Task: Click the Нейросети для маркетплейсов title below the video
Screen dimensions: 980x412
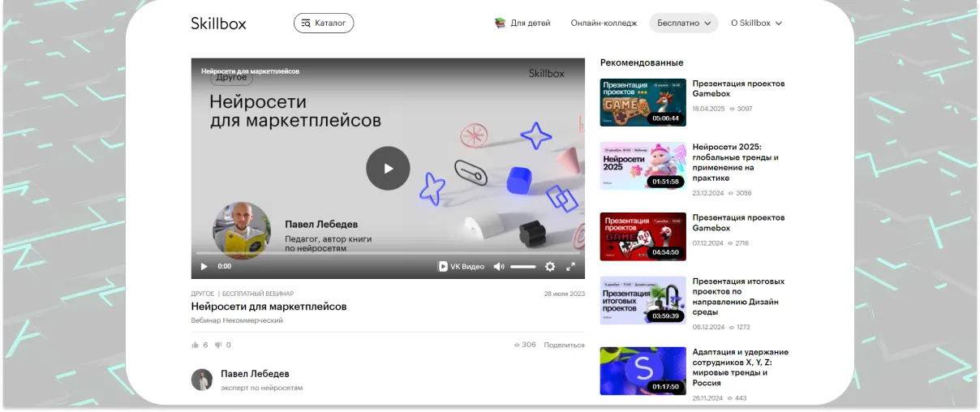Action: pyautogui.click(x=269, y=307)
